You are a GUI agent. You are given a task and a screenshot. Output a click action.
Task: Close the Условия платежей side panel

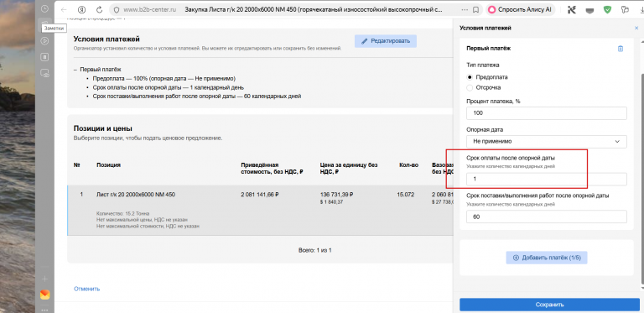point(636,28)
